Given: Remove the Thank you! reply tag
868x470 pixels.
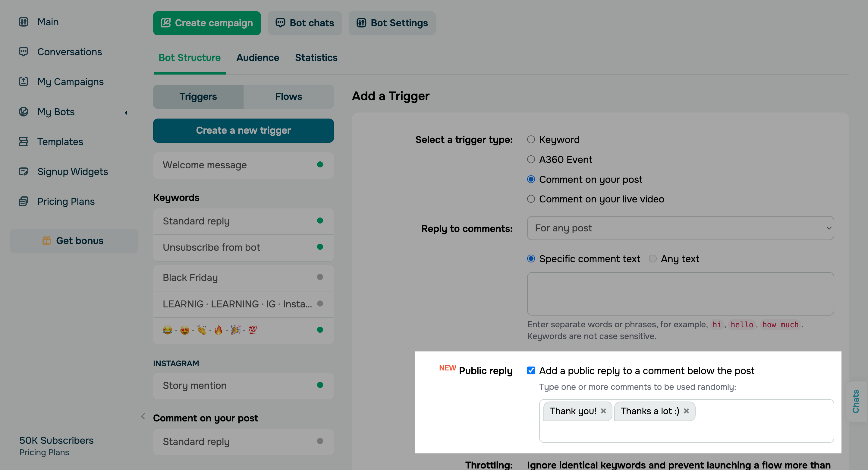Looking at the screenshot, I should point(603,411).
